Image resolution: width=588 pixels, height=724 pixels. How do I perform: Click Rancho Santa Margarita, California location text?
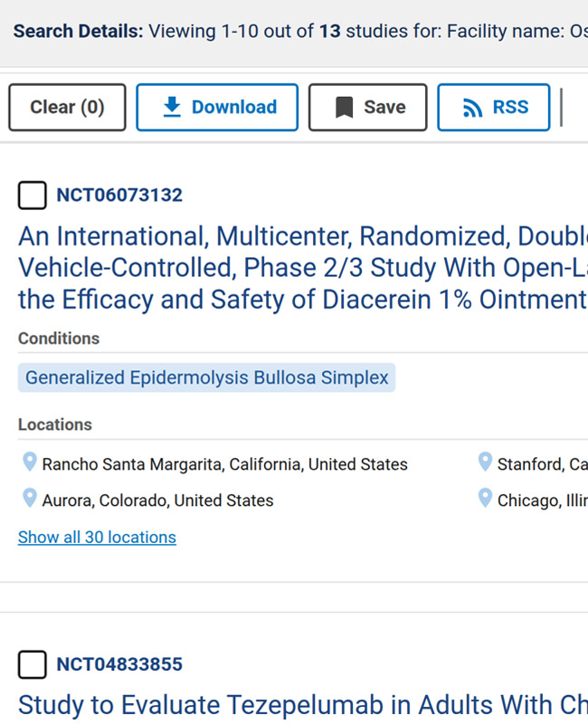[x=224, y=464]
